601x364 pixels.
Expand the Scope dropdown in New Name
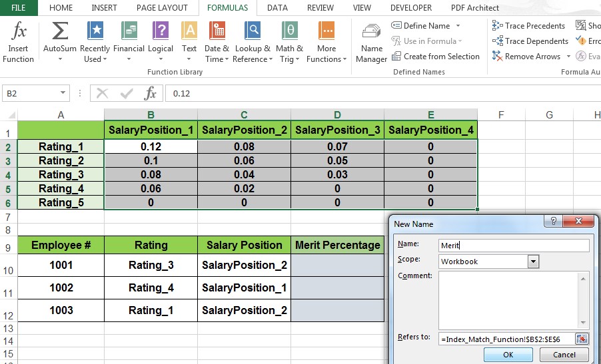[533, 262]
